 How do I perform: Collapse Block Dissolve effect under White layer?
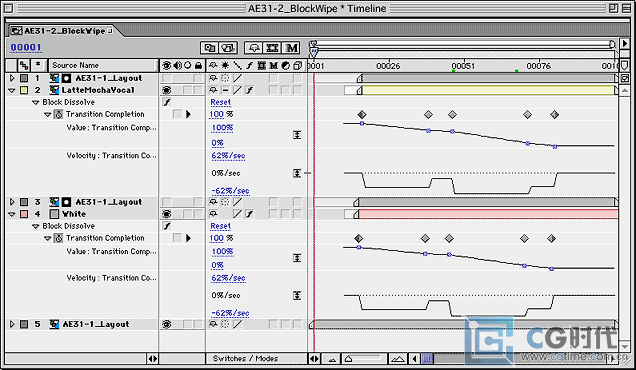point(36,226)
